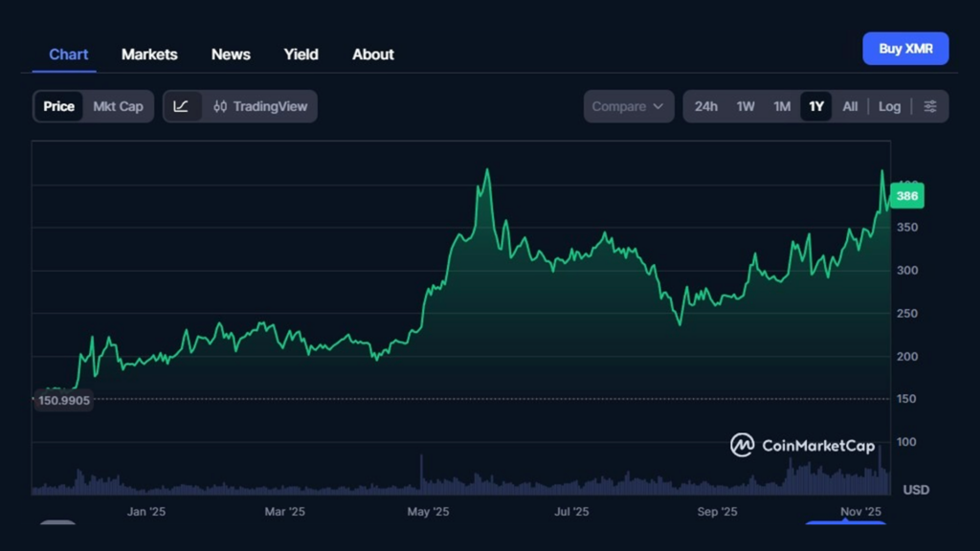Switch to the Markets tab
Screen dimensions: 980x551
tap(149, 55)
